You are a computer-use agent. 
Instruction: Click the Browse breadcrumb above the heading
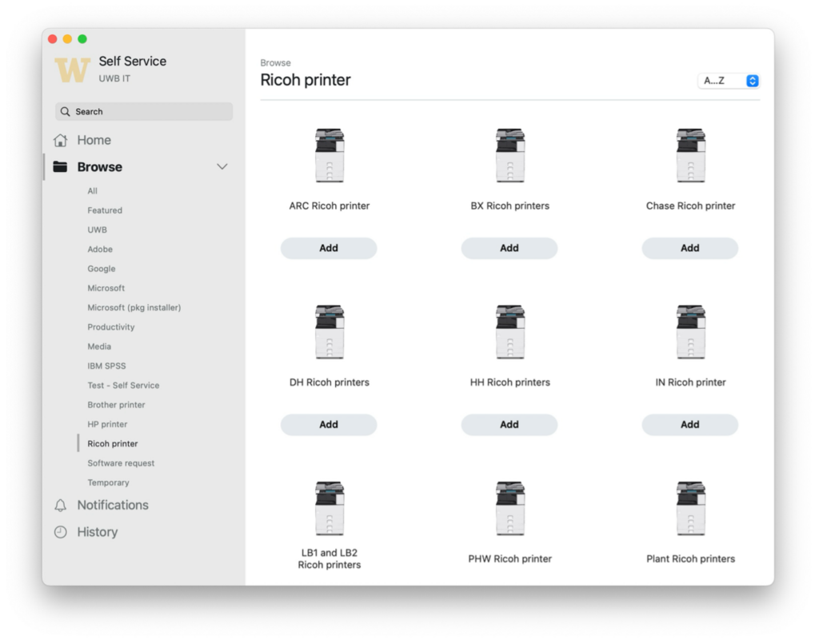click(275, 62)
